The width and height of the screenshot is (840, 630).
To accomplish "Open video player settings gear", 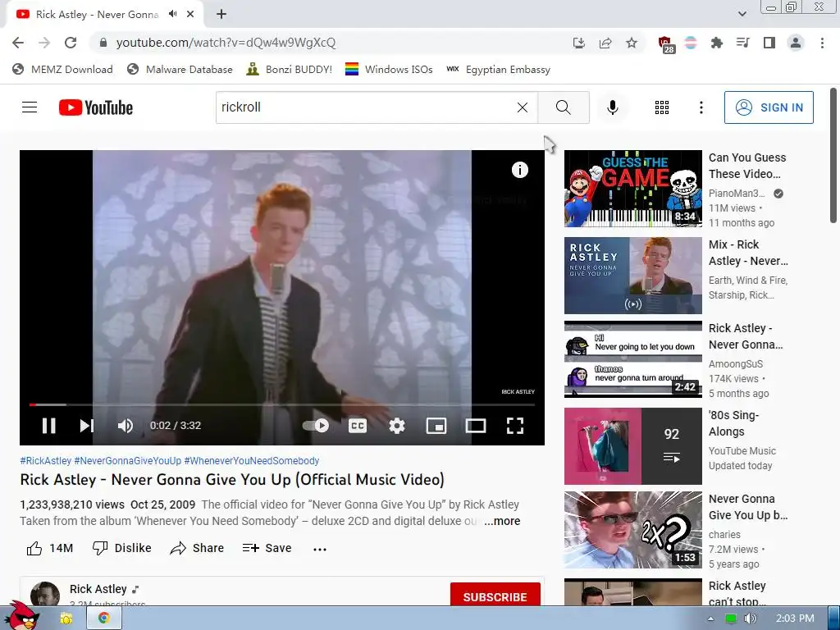I will click(x=397, y=426).
